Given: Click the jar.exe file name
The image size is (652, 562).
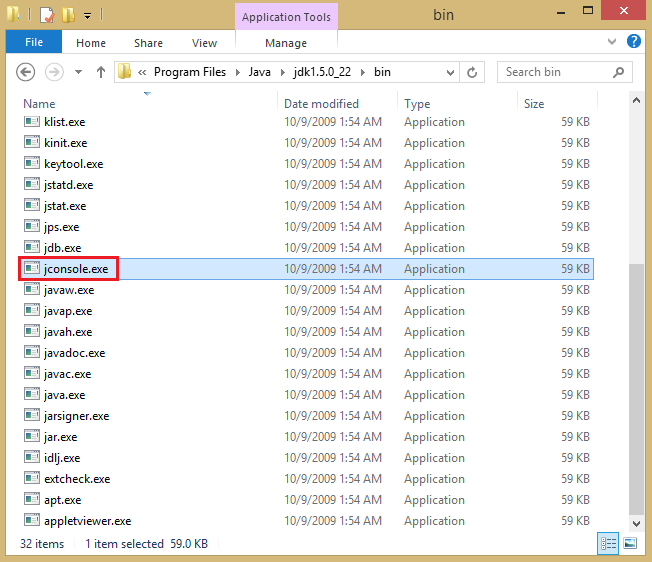Looking at the screenshot, I should [x=61, y=437].
